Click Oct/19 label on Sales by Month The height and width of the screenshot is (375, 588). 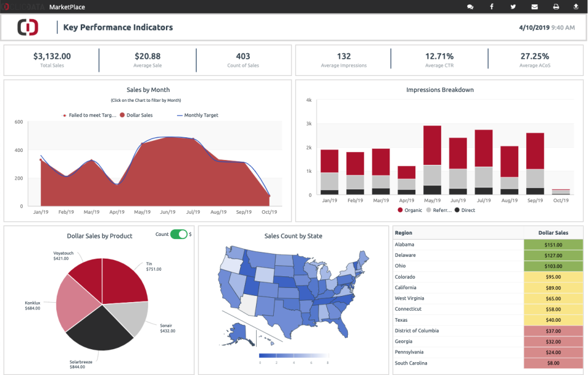(269, 212)
